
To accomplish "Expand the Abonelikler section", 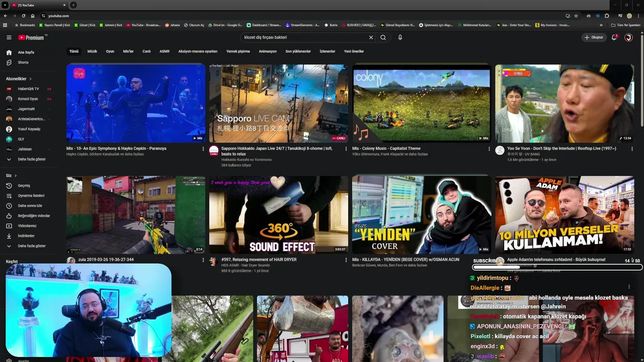I will (x=19, y=79).
